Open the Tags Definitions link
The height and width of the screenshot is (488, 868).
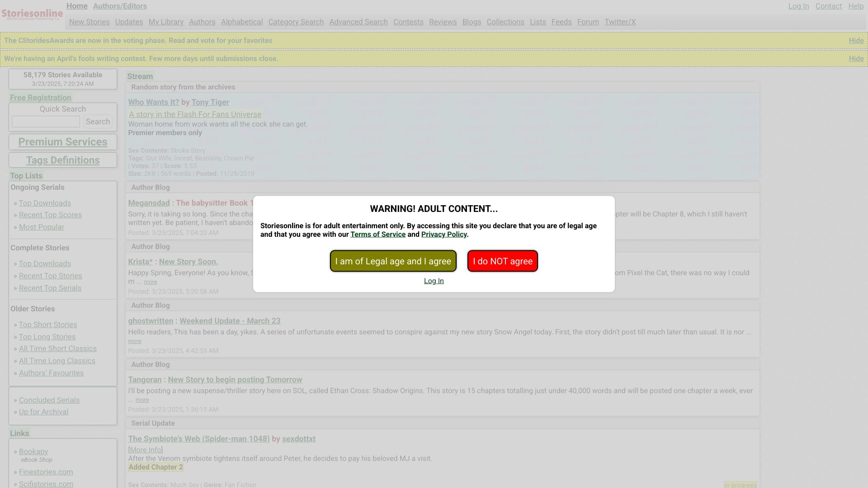[x=63, y=160]
